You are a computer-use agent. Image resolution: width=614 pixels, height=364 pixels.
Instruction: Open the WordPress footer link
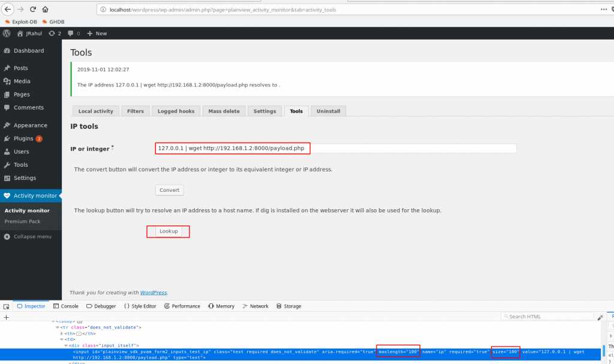[x=153, y=293]
